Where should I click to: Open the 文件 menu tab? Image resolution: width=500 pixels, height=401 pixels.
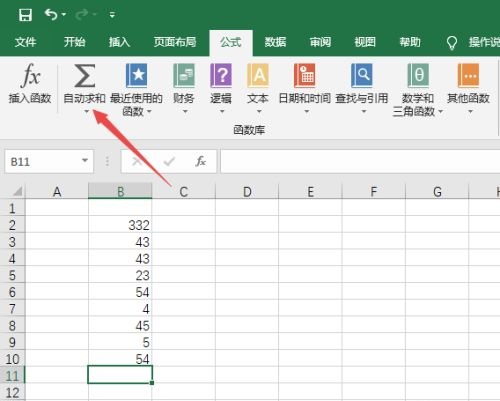(25, 42)
